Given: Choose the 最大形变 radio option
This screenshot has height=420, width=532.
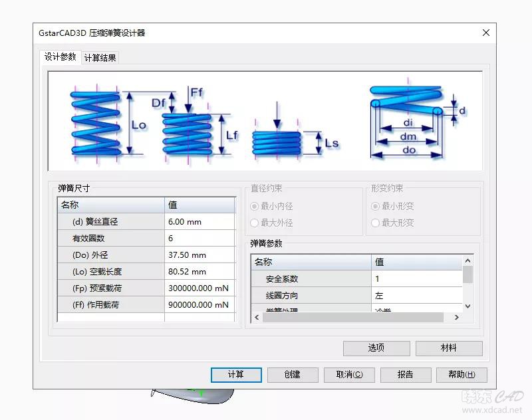Looking at the screenshot, I should (376, 223).
